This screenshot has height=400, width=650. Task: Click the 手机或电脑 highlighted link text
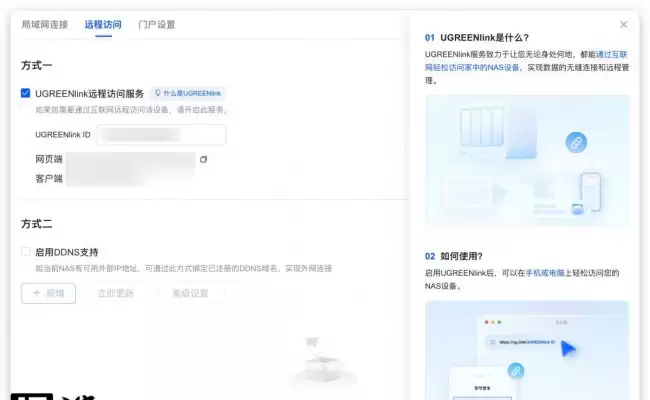tap(545, 273)
